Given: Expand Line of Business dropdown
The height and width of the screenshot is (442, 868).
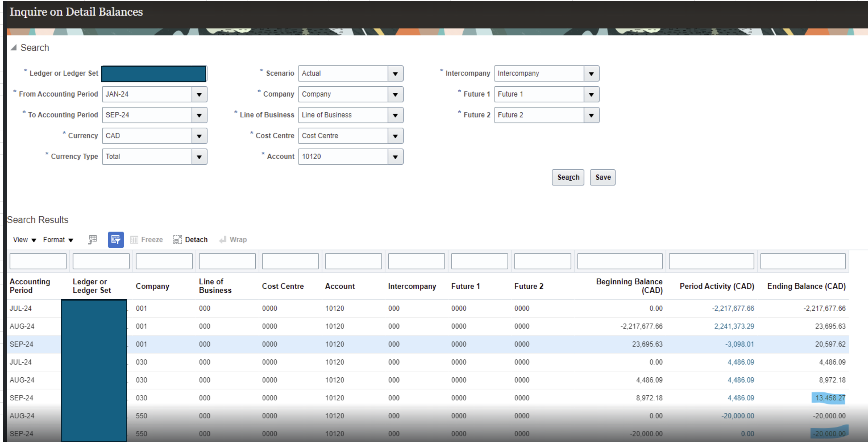Looking at the screenshot, I should click(x=395, y=115).
